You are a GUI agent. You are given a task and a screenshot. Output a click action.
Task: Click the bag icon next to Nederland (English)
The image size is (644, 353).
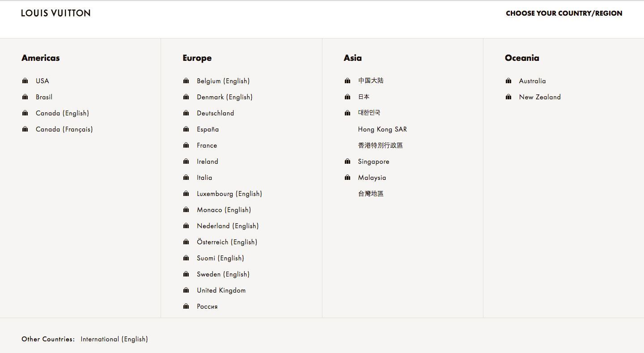pyautogui.click(x=186, y=226)
